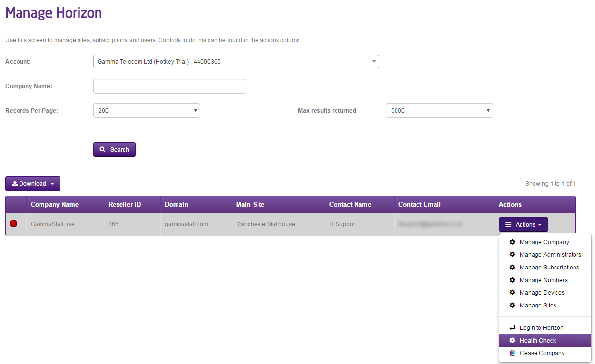The width and height of the screenshot is (595, 364).
Task: Click the Search button label
Action: (x=119, y=150)
